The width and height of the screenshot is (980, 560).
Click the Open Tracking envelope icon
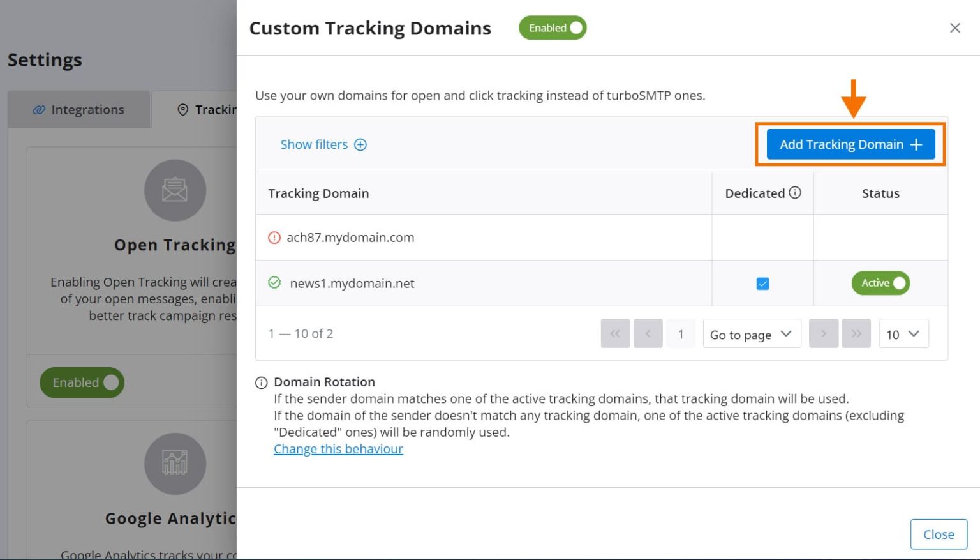pyautogui.click(x=175, y=190)
